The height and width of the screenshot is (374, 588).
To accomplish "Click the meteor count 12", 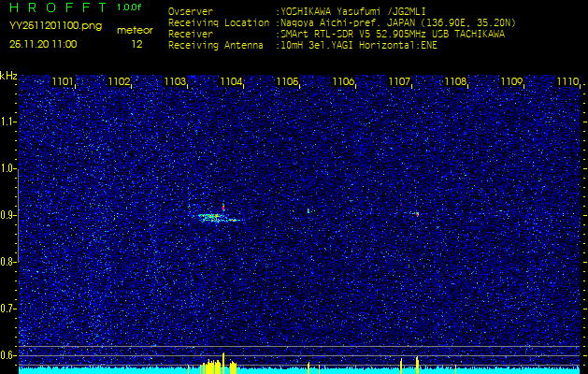I will pyautogui.click(x=136, y=44).
